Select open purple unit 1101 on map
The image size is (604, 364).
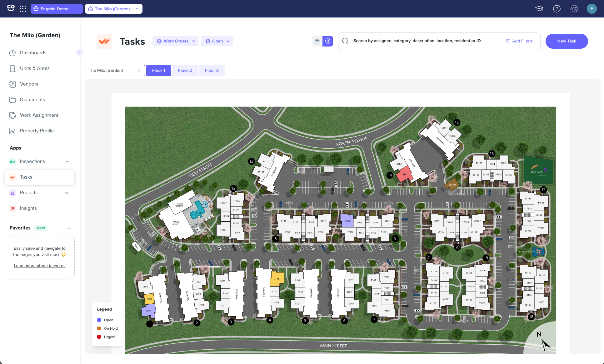pyautogui.click(x=148, y=311)
